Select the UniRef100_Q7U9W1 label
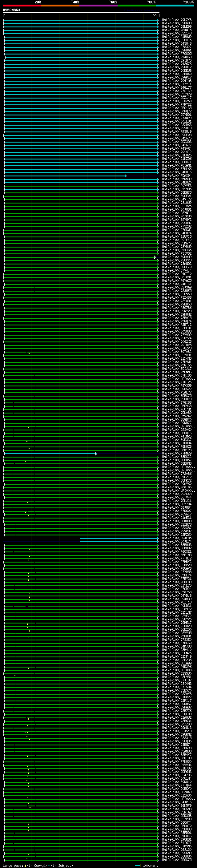Viewport: 197px width, 868px height. [x=176, y=362]
